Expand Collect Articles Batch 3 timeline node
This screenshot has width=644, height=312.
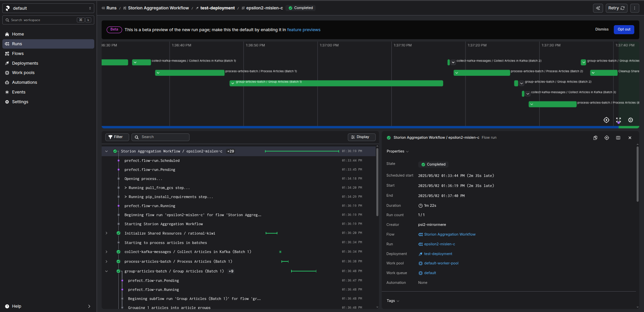pos(528,93)
